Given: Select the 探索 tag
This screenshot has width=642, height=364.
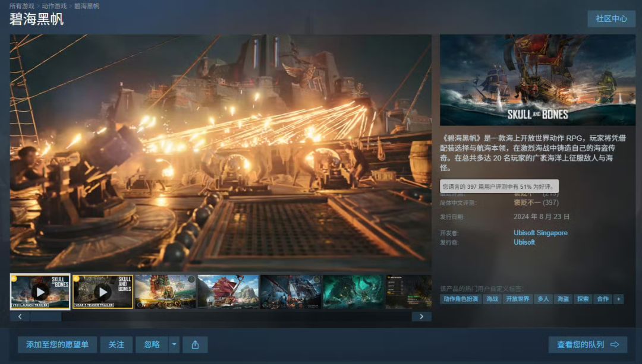Looking at the screenshot, I should click(583, 299).
